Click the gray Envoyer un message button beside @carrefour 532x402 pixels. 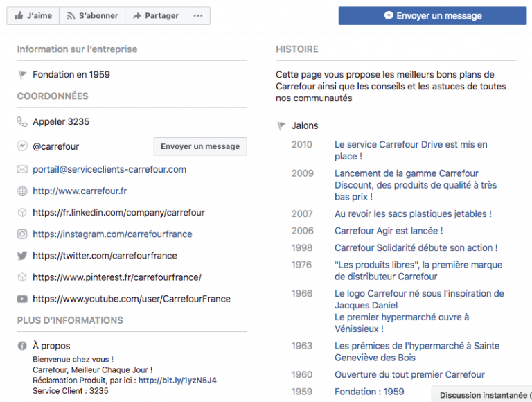(200, 146)
